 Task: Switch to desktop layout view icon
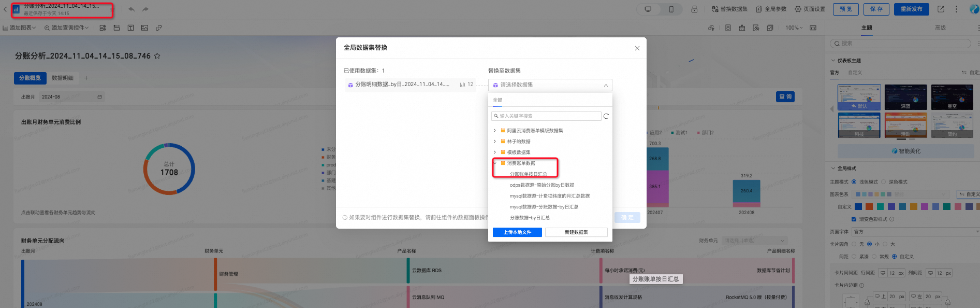click(648, 9)
